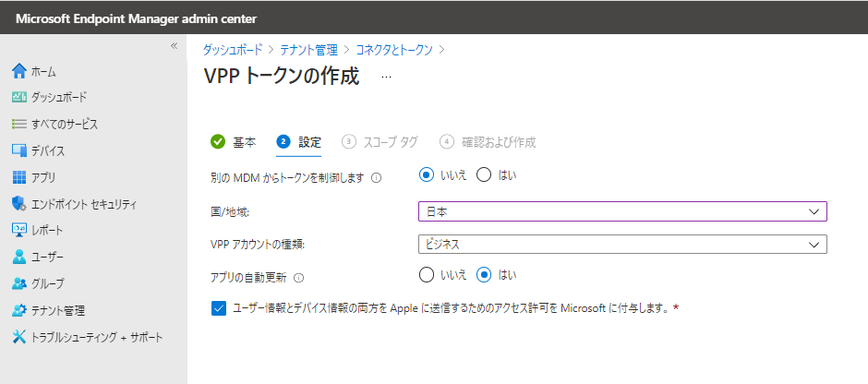Select はい for アプリの自動更新

tap(484, 274)
